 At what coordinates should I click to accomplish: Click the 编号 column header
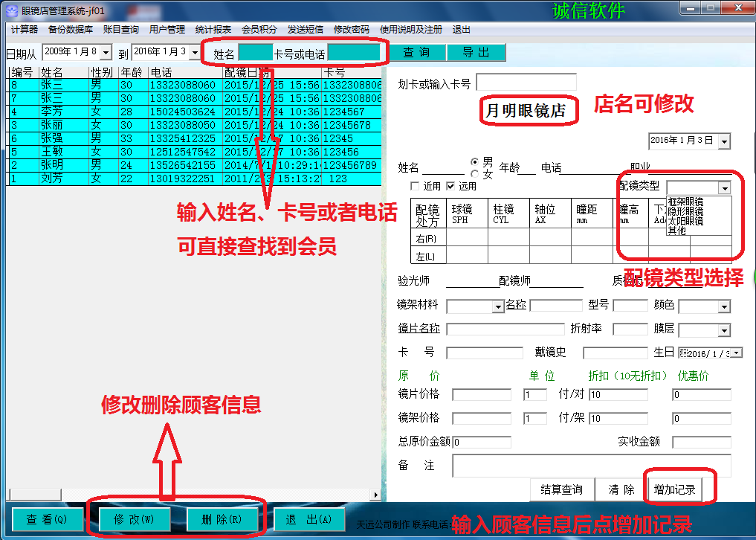tap(24, 72)
